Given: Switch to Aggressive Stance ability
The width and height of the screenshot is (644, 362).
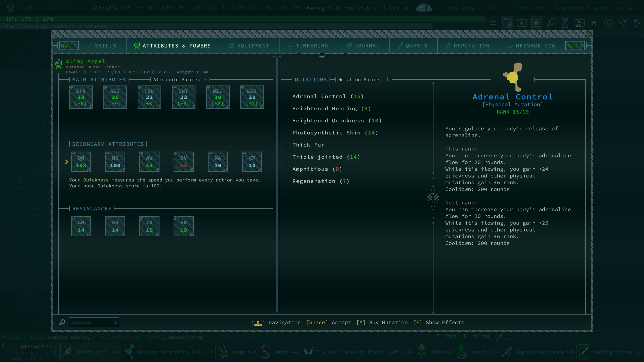Looking at the screenshot, I should click(538, 352).
